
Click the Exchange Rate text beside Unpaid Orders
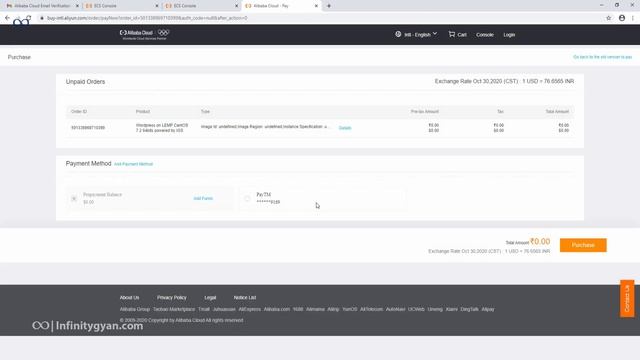[x=504, y=81]
